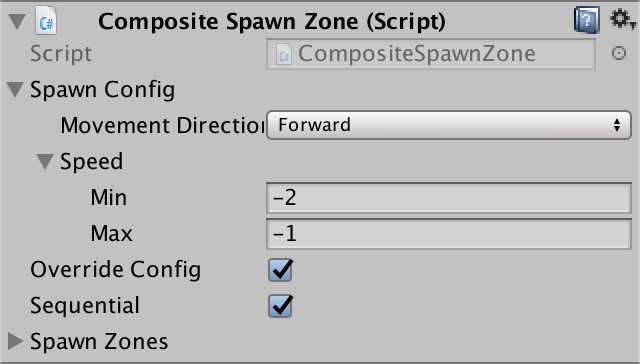This screenshot has height=364, width=640.
Task: Expand the Spawn Zones list
Action: point(16,341)
